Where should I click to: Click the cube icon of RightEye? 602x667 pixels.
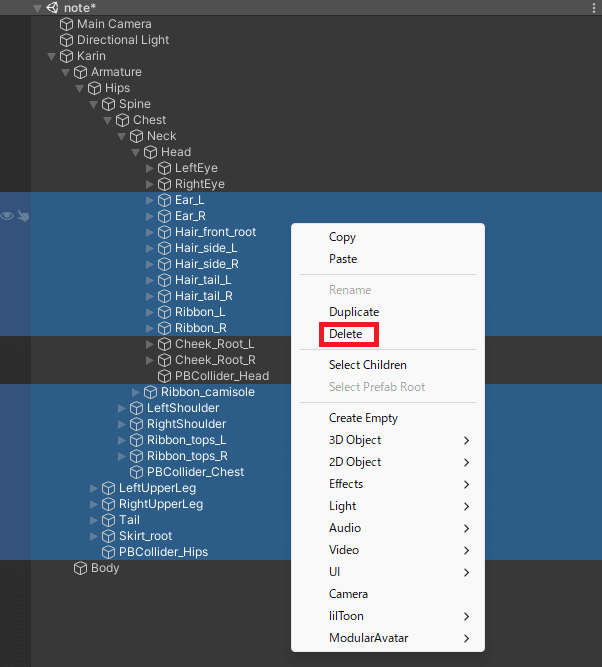pyautogui.click(x=164, y=184)
